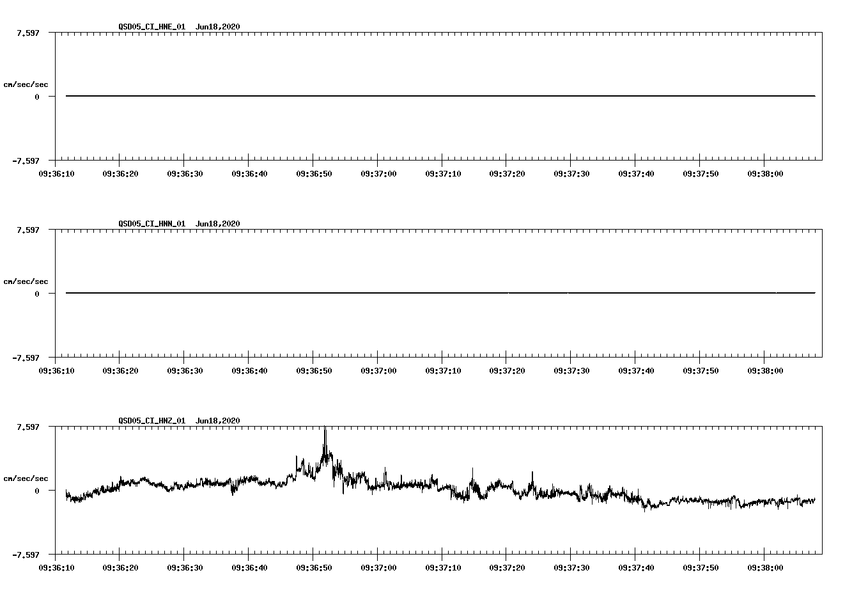Click the -7.597 bottom value on HNE axis
868x591 pixels.
[x=26, y=161]
